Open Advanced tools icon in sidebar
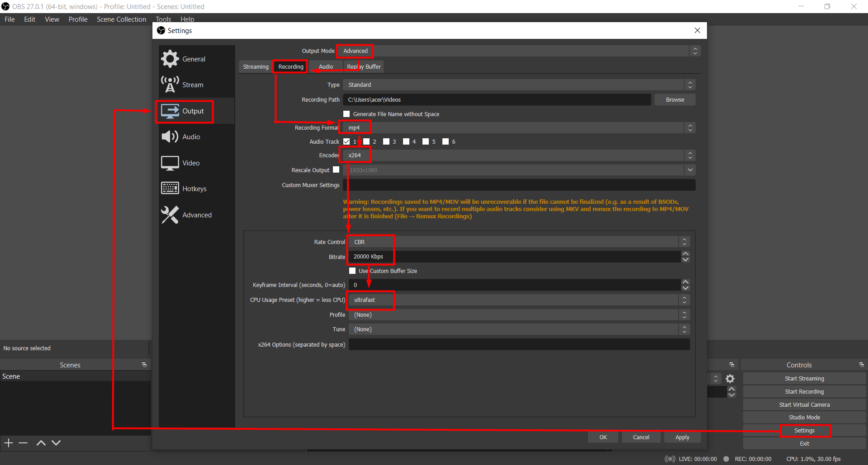The image size is (868, 465). [x=170, y=215]
